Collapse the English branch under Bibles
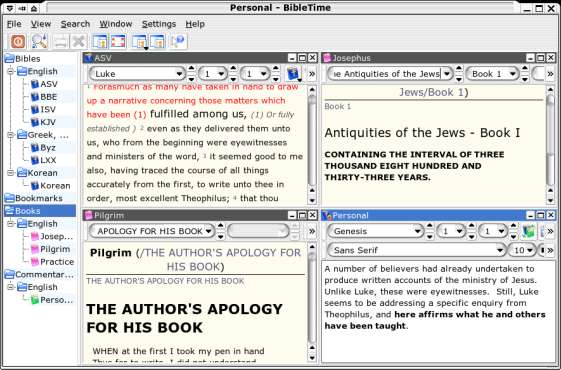The width and height of the screenshot is (561, 370). click(x=11, y=72)
